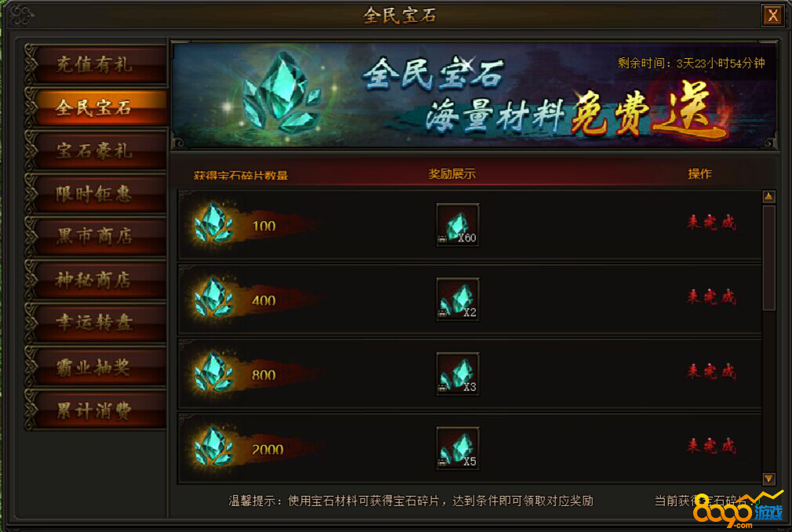Click the X3 gem reward icon
This screenshot has width=792, height=532.
click(458, 374)
